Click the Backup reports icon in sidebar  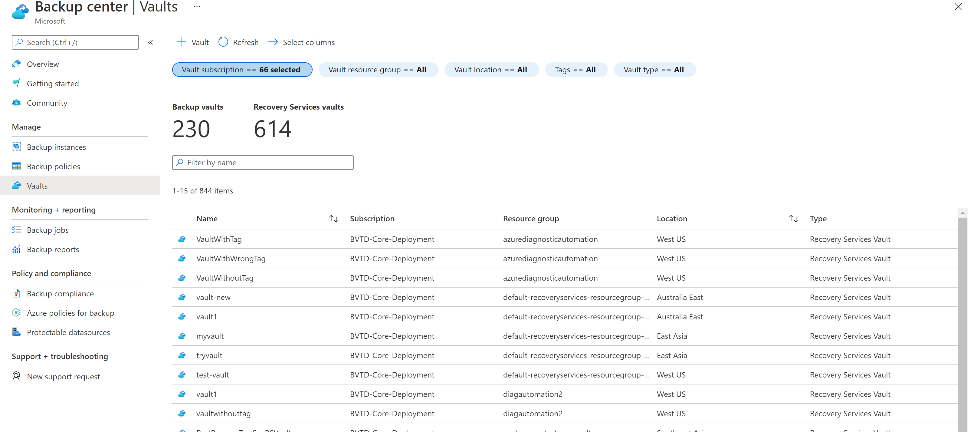click(x=17, y=249)
